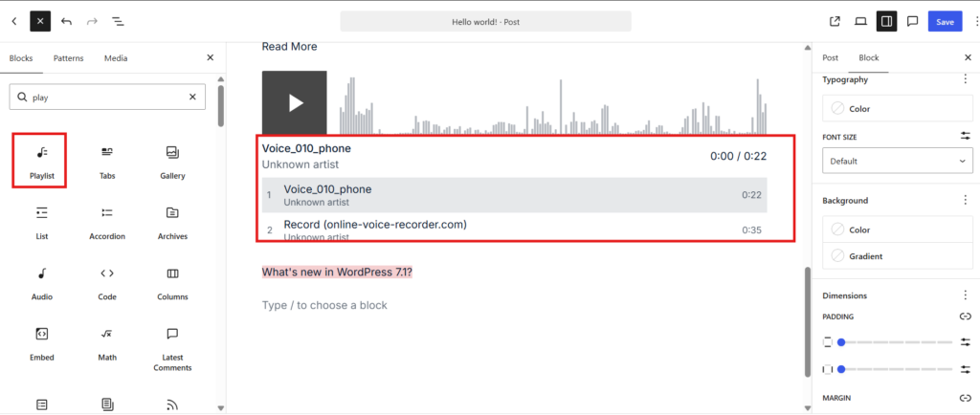This screenshot has height=415, width=980.
Task: Open the document overview list view
Action: 118,21
